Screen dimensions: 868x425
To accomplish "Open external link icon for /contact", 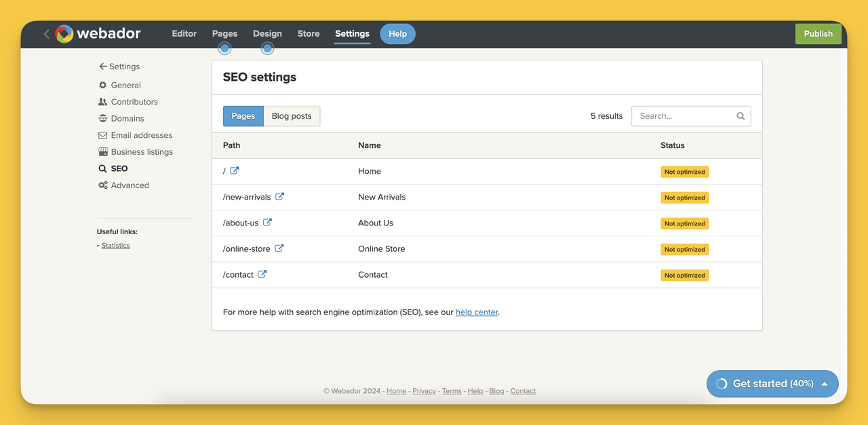I will coord(262,274).
